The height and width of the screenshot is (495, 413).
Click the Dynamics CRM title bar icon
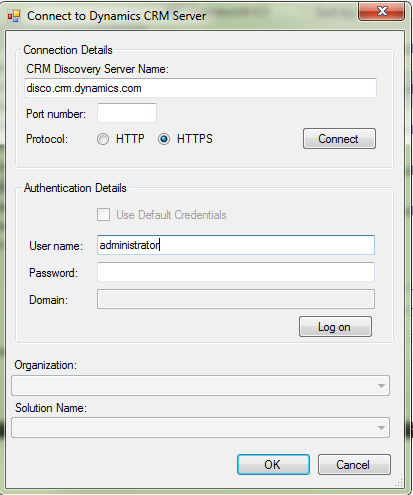coord(14,16)
